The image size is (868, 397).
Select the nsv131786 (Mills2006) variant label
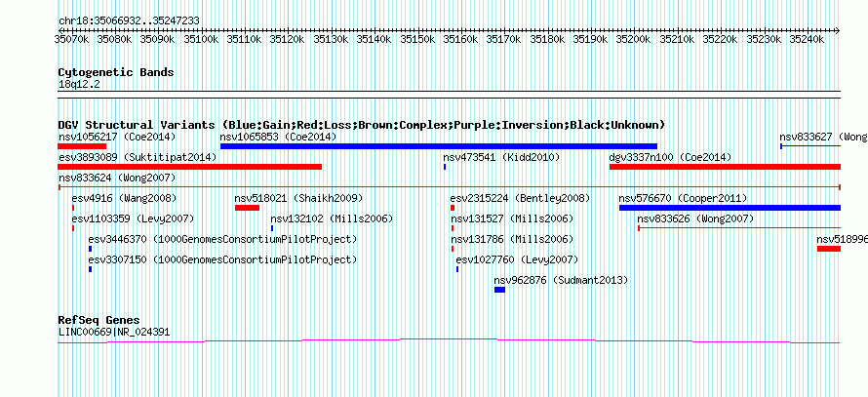click(512, 239)
